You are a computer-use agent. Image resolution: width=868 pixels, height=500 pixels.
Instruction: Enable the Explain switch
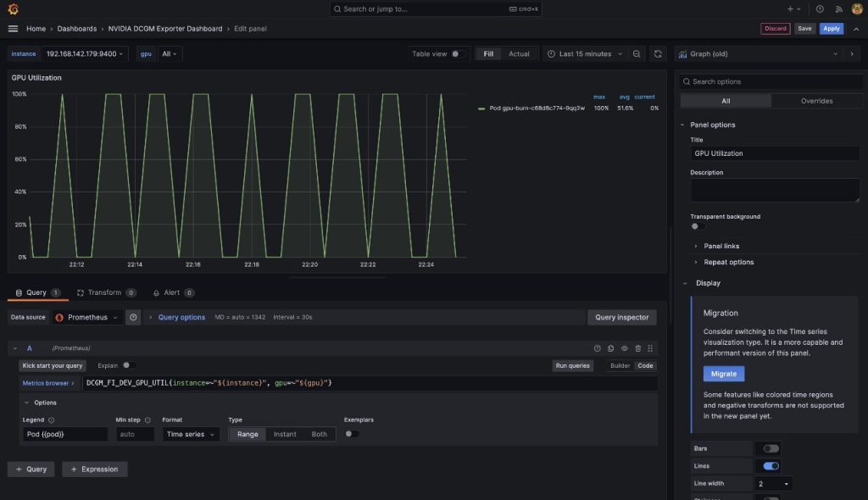pyautogui.click(x=129, y=365)
